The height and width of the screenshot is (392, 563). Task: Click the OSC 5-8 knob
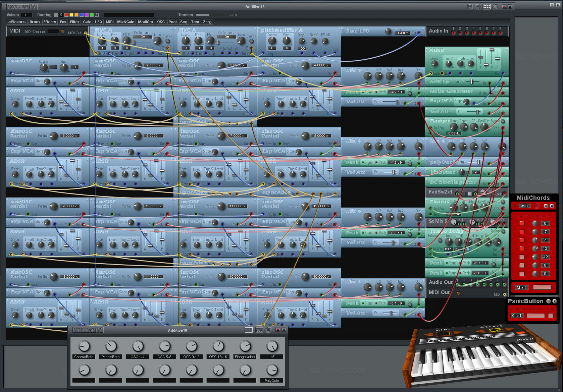point(165,346)
